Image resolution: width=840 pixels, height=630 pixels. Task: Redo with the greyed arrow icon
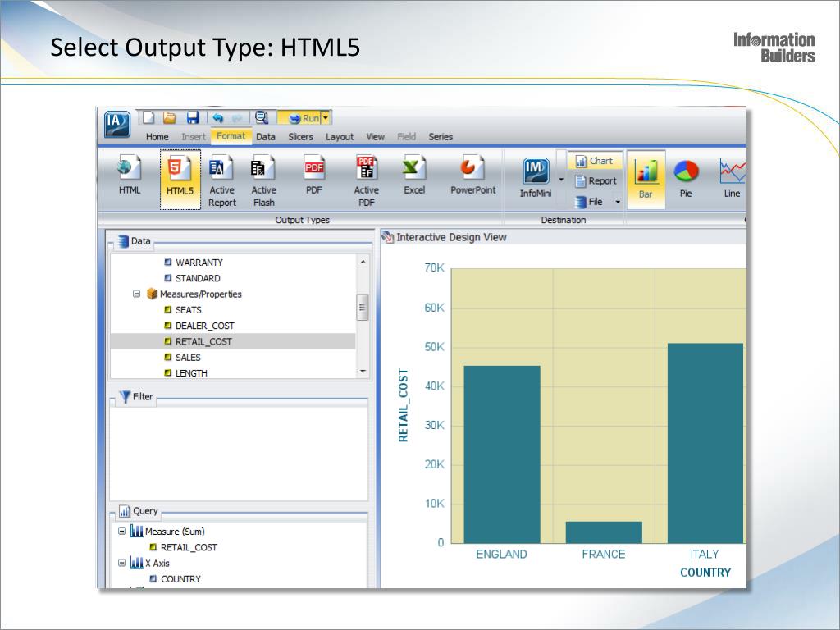click(237, 118)
